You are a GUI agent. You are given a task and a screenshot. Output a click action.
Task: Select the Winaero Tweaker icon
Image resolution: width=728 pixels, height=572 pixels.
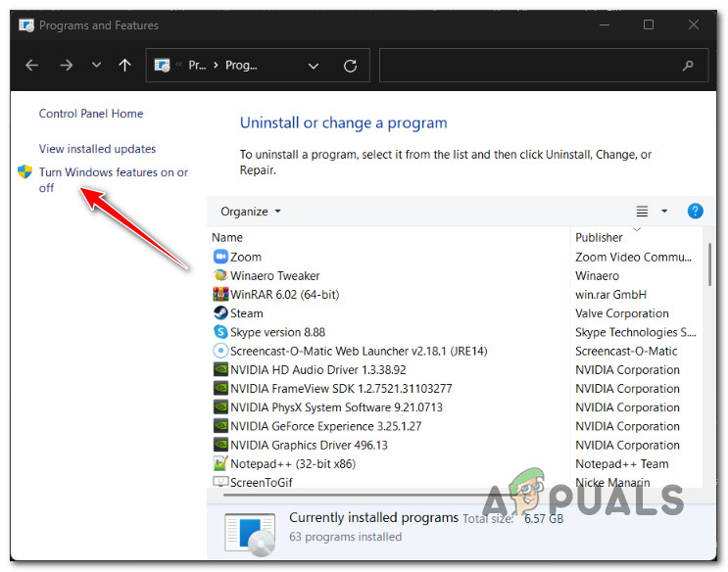(220, 275)
